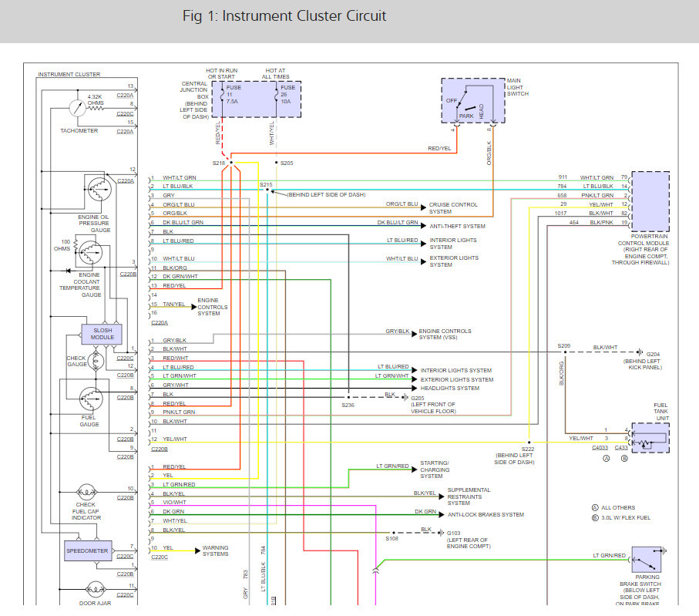Click the BLK/PNK wire label
This screenshot has height=616, width=699.
(601, 223)
